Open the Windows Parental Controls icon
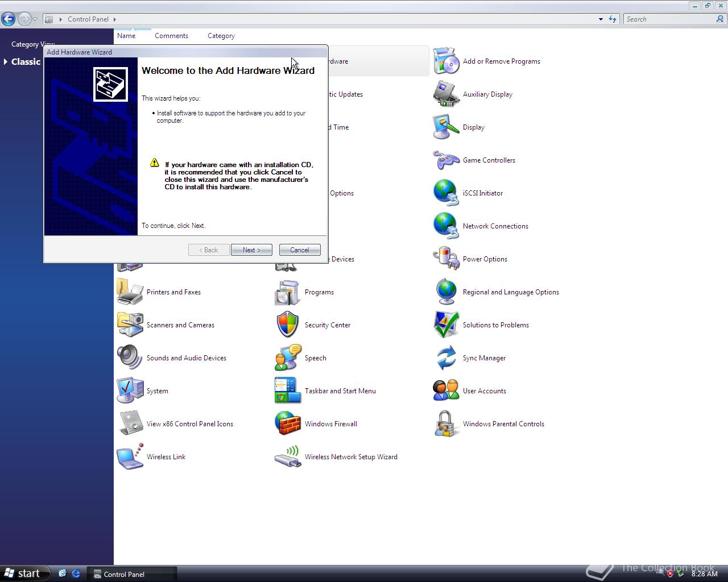The width and height of the screenshot is (728, 582). pos(446,424)
